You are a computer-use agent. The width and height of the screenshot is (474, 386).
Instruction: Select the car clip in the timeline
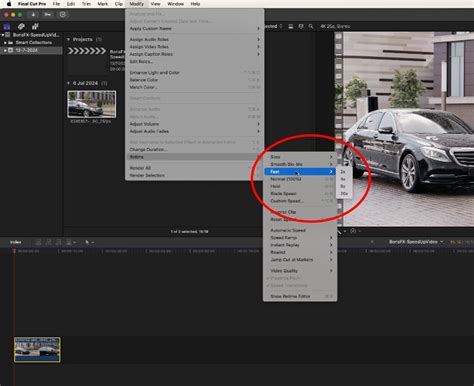click(x=37, y=349)
